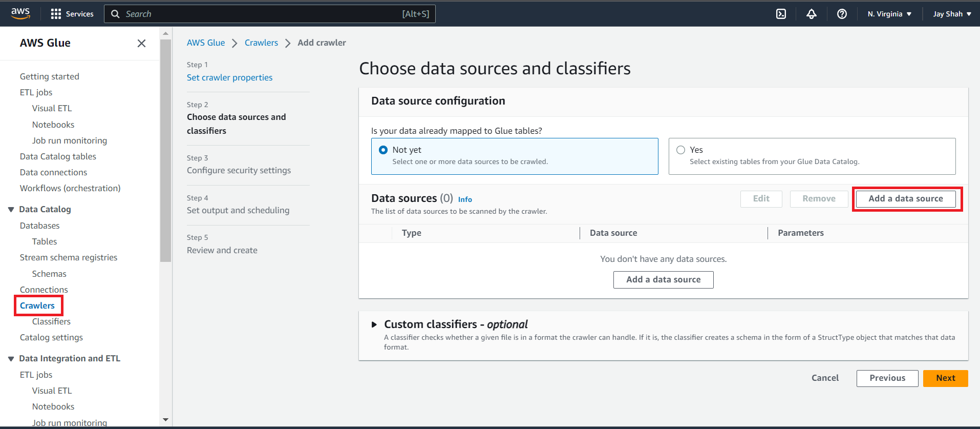980x429 pixels.
Task: Go to Crawlers breadcrumb link
Action: (261, 43)
